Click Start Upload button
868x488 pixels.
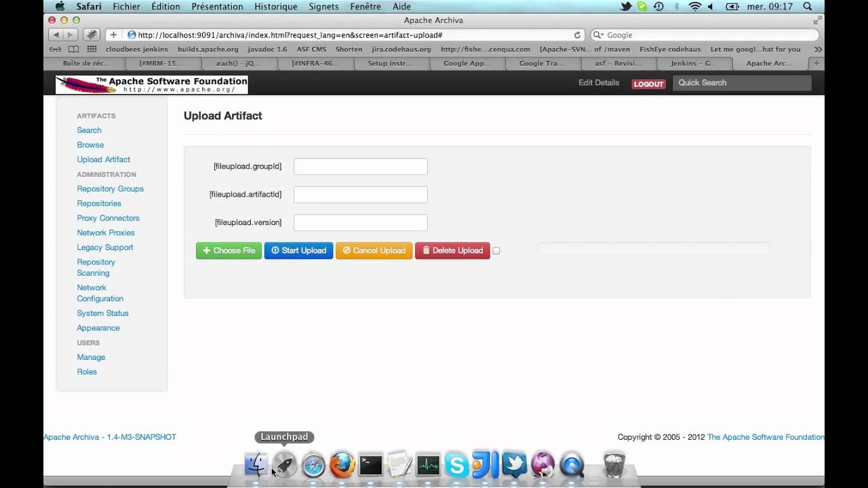pos(298,251)
